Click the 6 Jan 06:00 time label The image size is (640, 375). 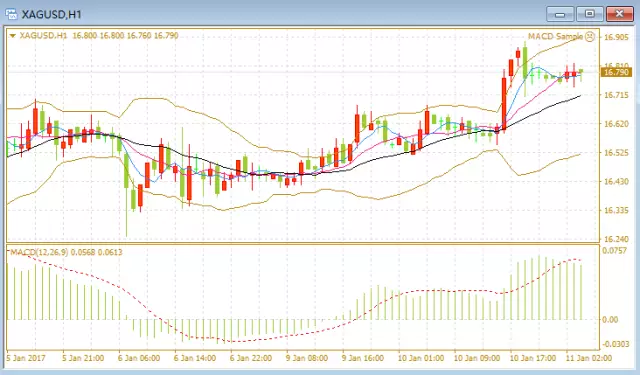tap(139, 358)
